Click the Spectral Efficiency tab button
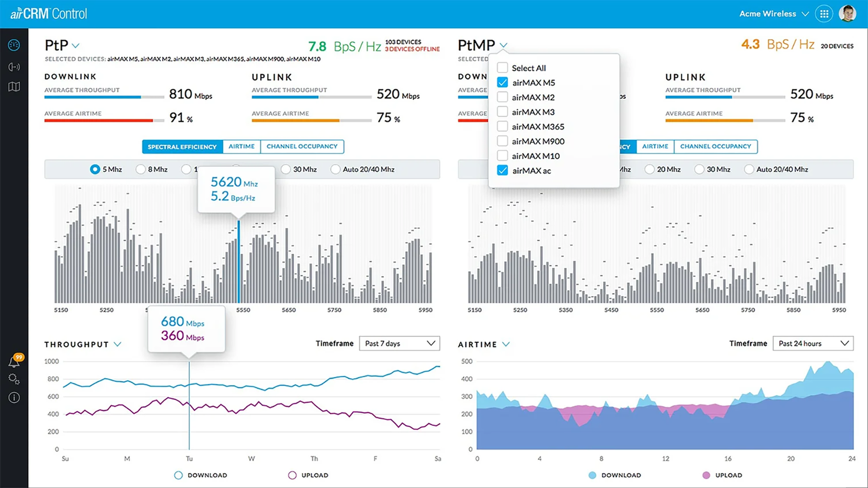 point(182,146)
